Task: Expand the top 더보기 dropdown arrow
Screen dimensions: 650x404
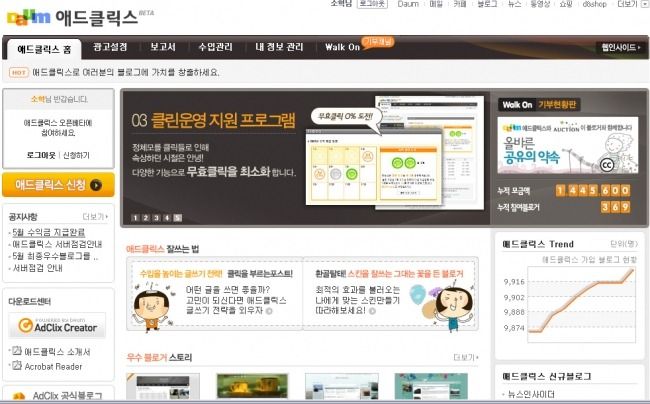Action: pos(645,4)
